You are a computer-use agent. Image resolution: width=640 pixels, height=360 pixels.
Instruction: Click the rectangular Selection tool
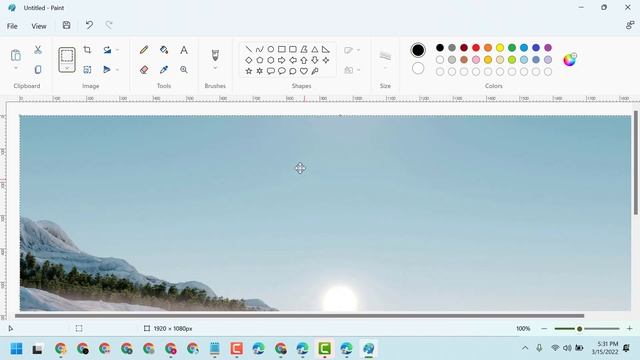pyautogui.click(x=67, y=56)
